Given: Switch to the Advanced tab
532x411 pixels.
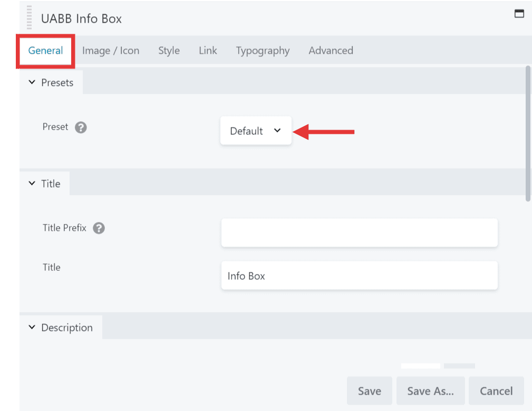Looking at the screenshot, I should [331, 51].
